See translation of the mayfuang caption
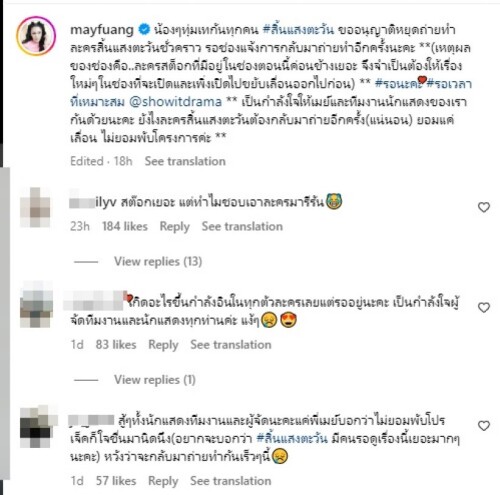The height and width of the screenshot is (495, 500). [x=185, y=161]
